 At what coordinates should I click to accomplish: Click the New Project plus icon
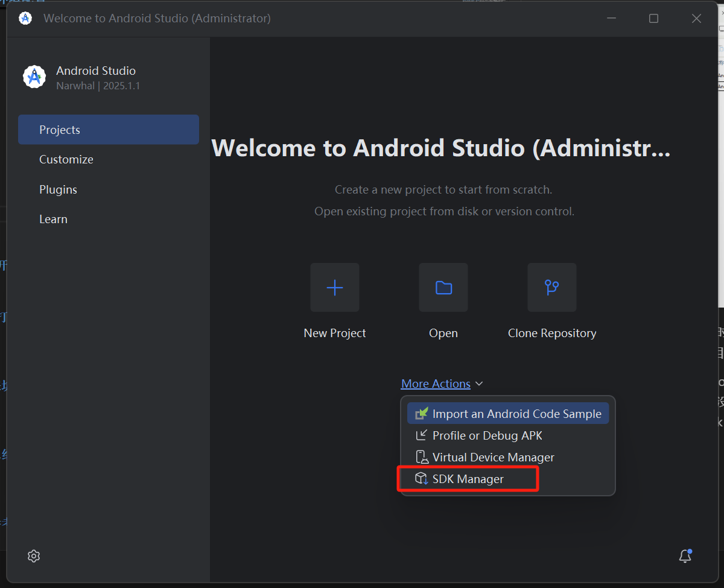pyautogui.click(x=335, y=288)
